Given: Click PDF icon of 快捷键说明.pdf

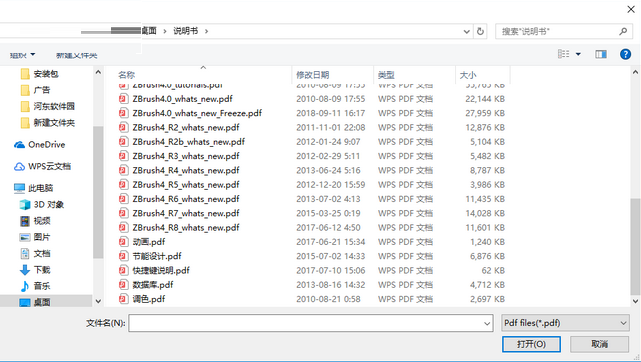Looking at the screenshot, I should coord(123,270).
